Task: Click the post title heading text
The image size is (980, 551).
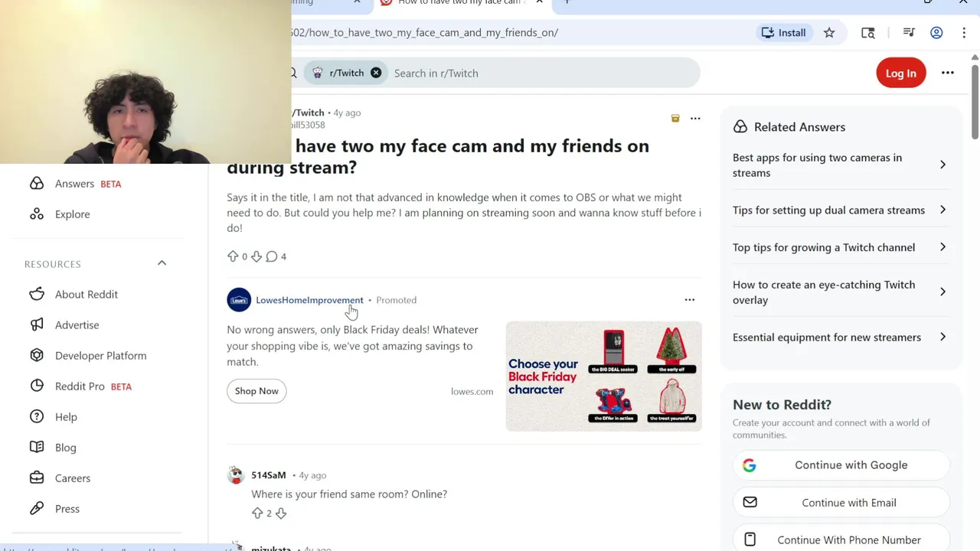Action: [438, 156]
